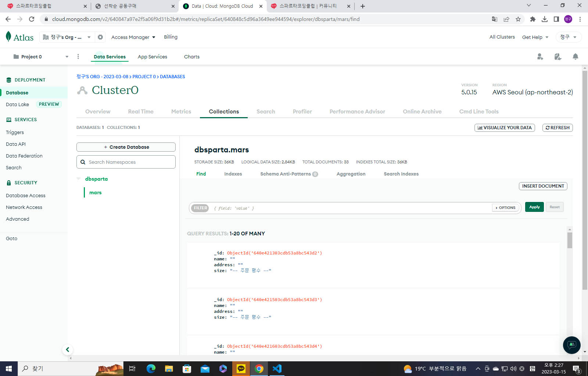Image resolution: width=588 pixels, height=376 pixels.
Task: Expand Get Help menu
Action: tap(535, 37)
